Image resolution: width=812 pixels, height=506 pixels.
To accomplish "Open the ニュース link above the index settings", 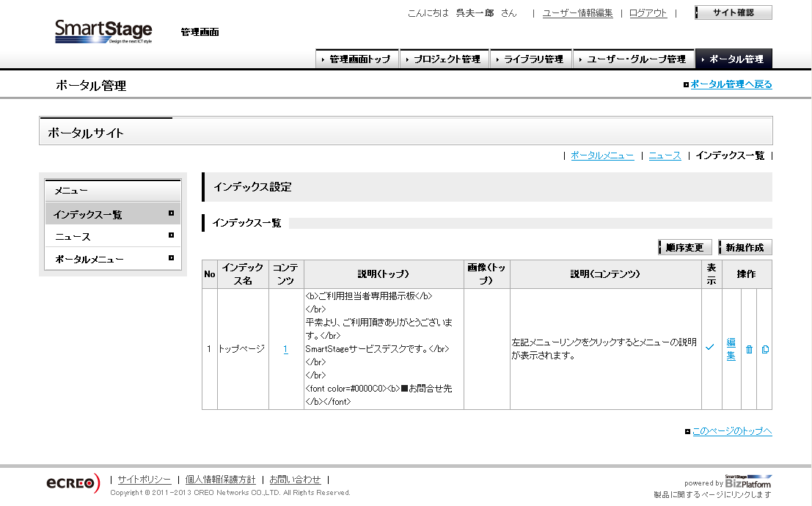I will (665, 155).
